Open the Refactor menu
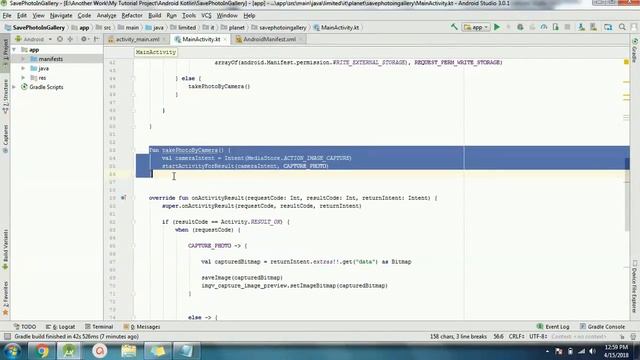 pyautogui.click(x=132, y=16)
